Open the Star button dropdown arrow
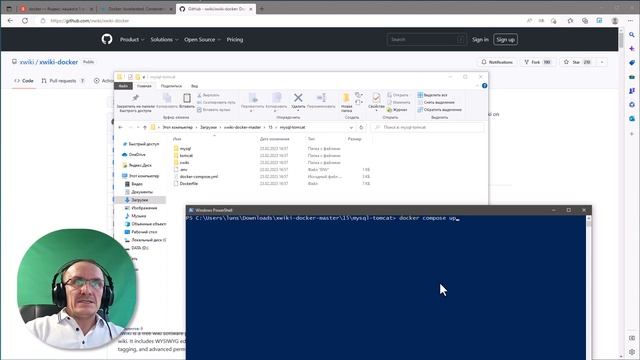Image resolution: width=640 pixels, height=360 pixels. (602, 62)
